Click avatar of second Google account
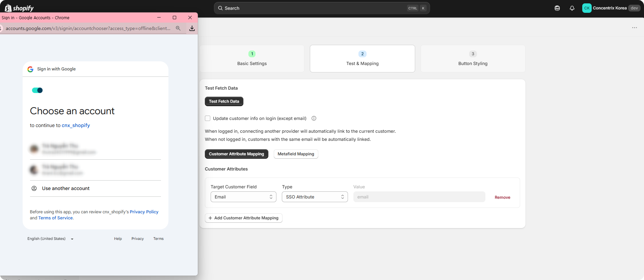Image resolution: width=644 pixels, height=280 pixels. pos(34,169)
